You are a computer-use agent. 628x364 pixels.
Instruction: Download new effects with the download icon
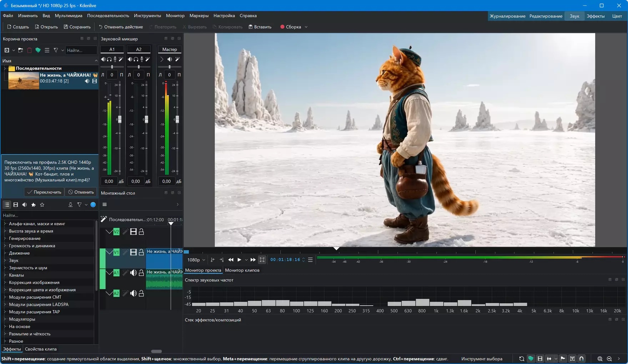point(70,204)
